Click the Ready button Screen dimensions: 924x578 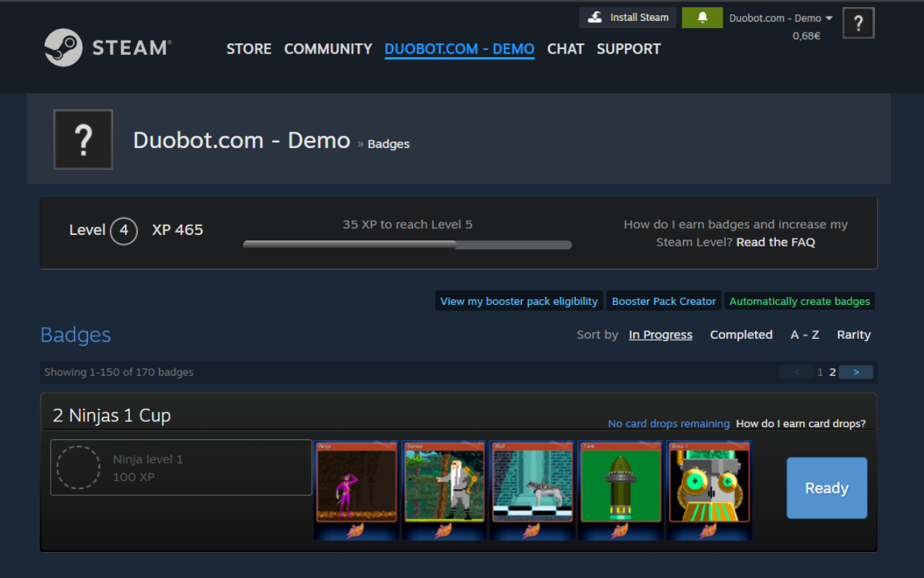(x=827, y=488)
